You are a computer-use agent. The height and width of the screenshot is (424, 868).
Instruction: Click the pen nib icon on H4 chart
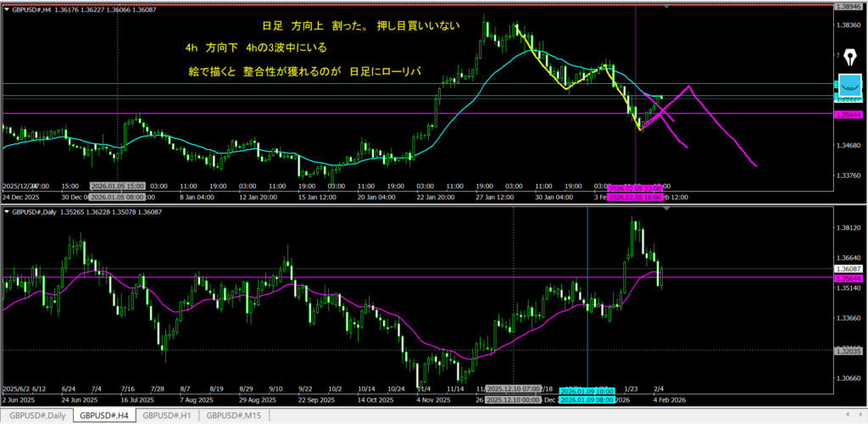pos(849,57)
